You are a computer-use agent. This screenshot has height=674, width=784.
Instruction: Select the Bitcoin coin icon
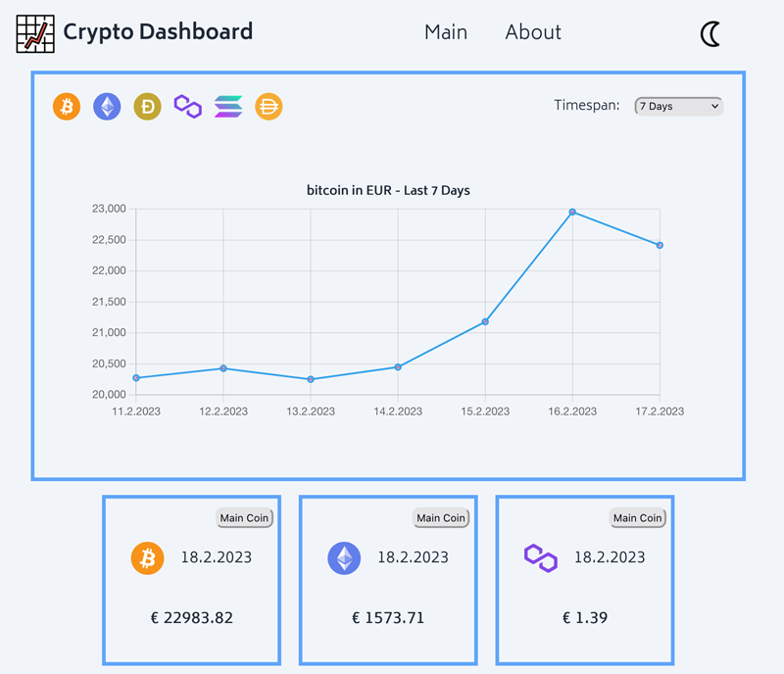point(66,107)
